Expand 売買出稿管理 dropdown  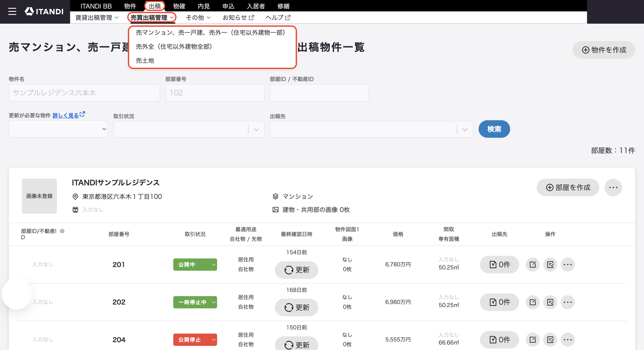pos(152,18)
